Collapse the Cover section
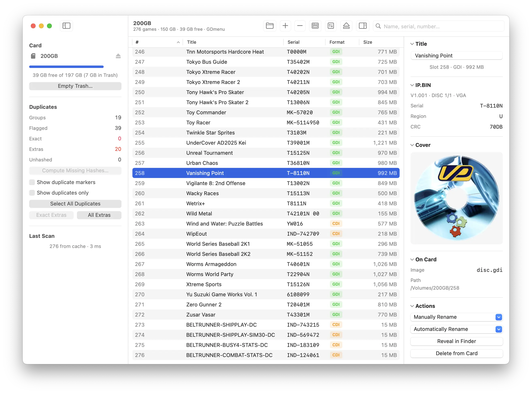This screenshot has height=394, width=532. 412,145
